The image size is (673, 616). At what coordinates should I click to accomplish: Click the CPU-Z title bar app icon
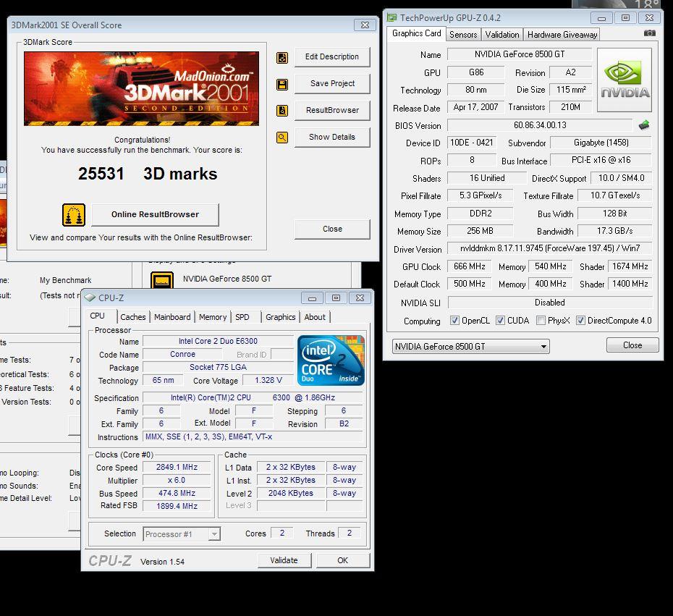coord(90,298)
